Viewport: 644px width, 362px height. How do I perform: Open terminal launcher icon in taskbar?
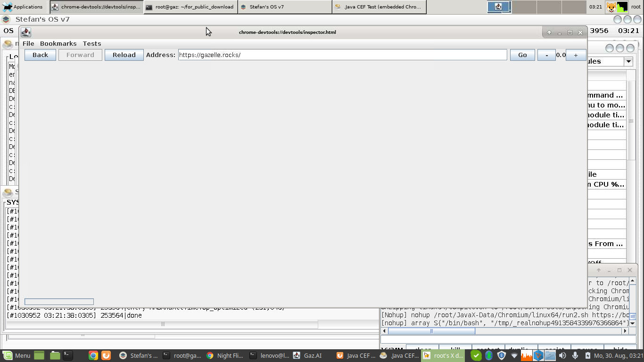point(68,355)
